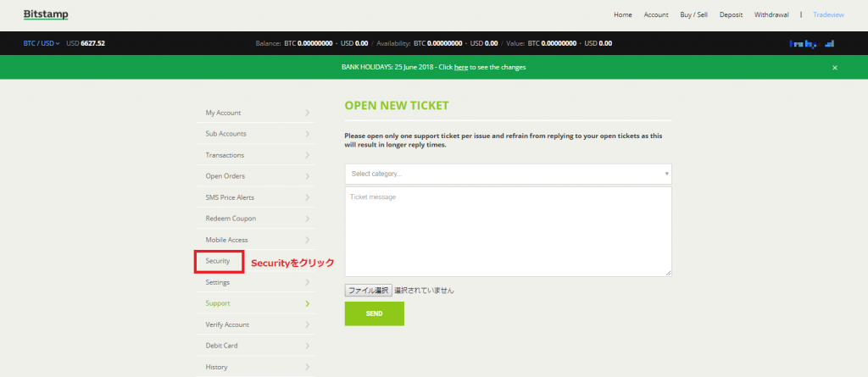This screenshot has width=868, height=377.
Task: Dismiss the bank holidays banner
Action: click(834, 67)
